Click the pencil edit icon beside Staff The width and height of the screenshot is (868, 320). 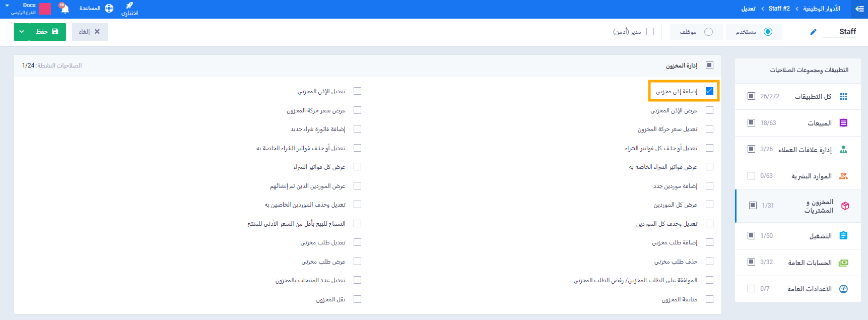813,32
